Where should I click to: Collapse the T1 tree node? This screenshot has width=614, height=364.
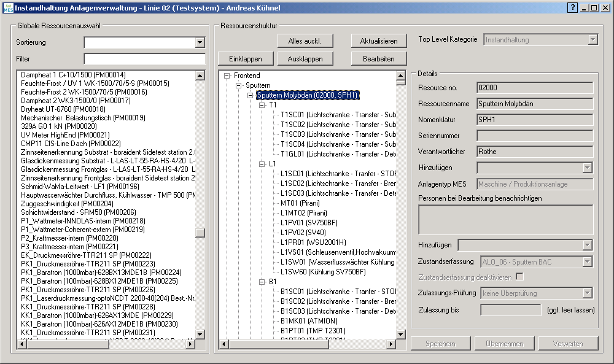(x=262, y=105)
